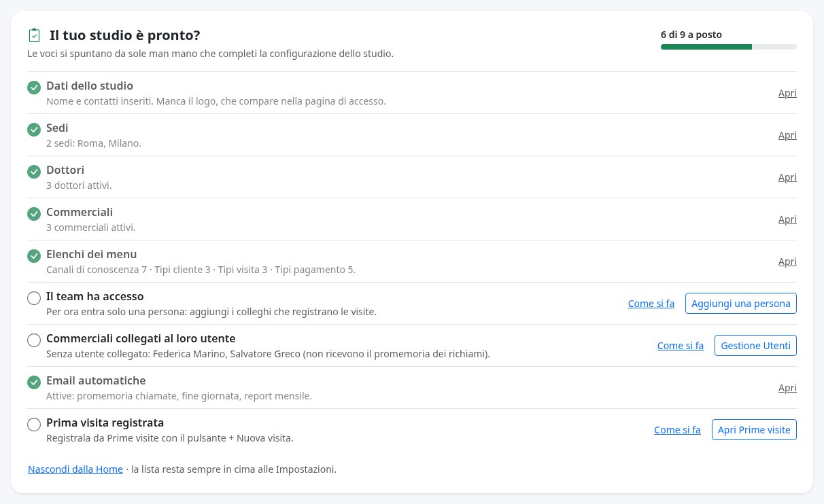Click empty circle for Il team ha accesso

[34, 298]
